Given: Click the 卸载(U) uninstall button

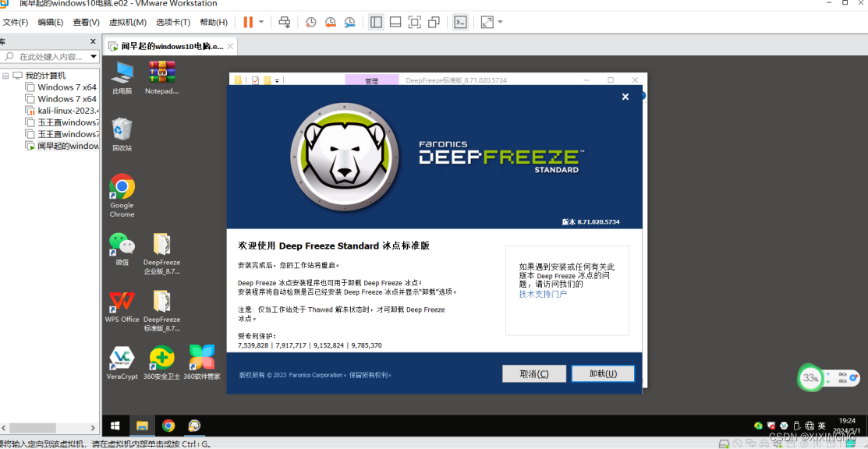Looking at the screenshot, I should click(x=603, y=373).
